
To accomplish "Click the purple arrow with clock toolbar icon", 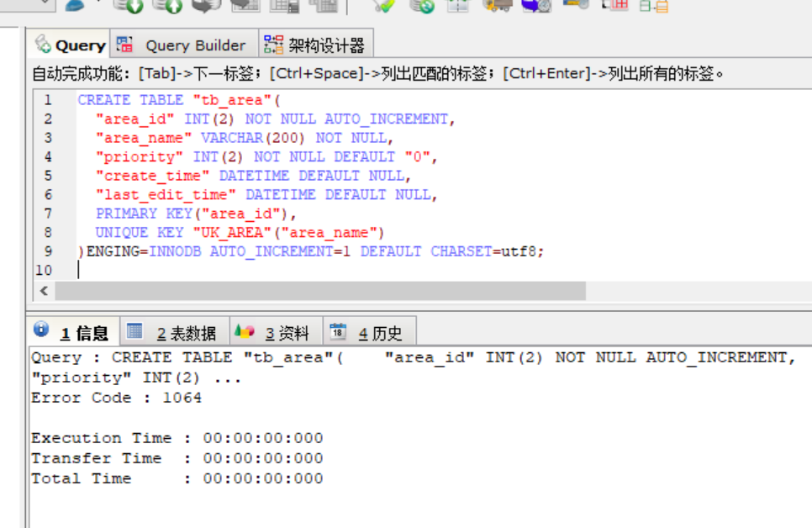I will pos(536,5).
